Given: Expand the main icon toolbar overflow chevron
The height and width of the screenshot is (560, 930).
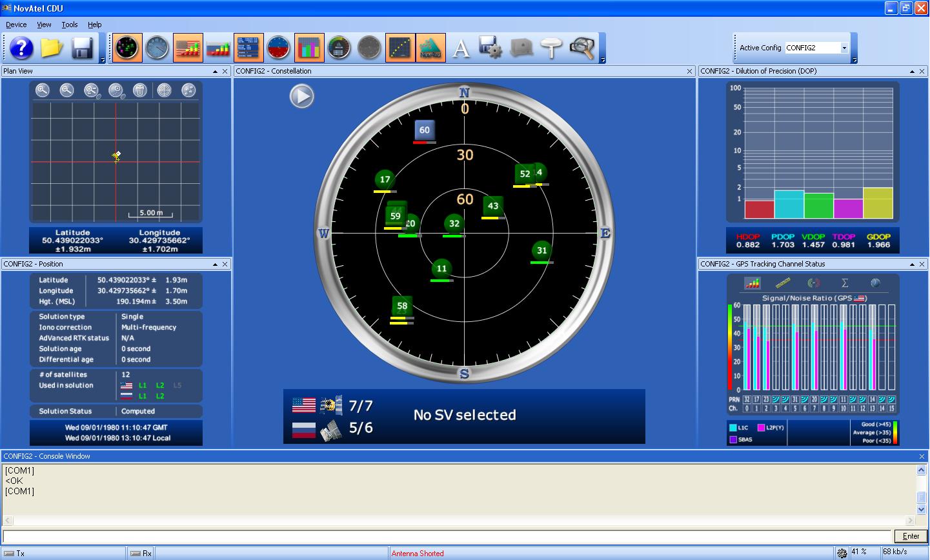Looking at the screenshot, I should (x=603, y=60).
